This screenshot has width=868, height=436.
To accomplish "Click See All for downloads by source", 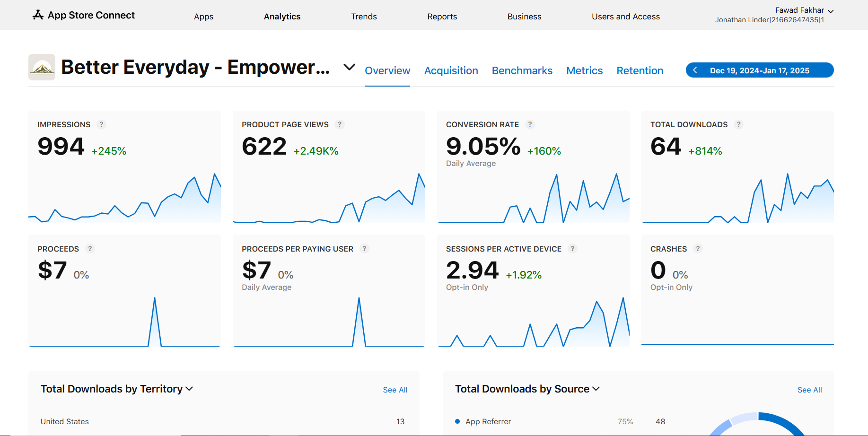I will coord(809,390).
